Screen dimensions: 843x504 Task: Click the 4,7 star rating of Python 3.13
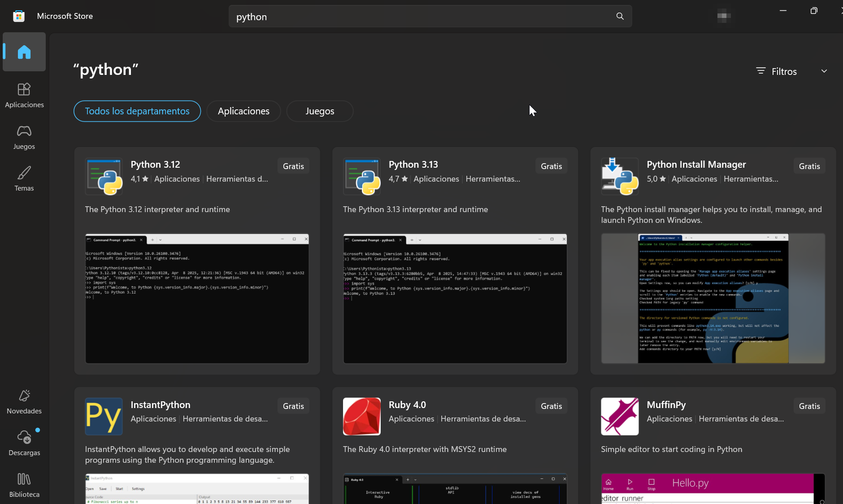398,179
